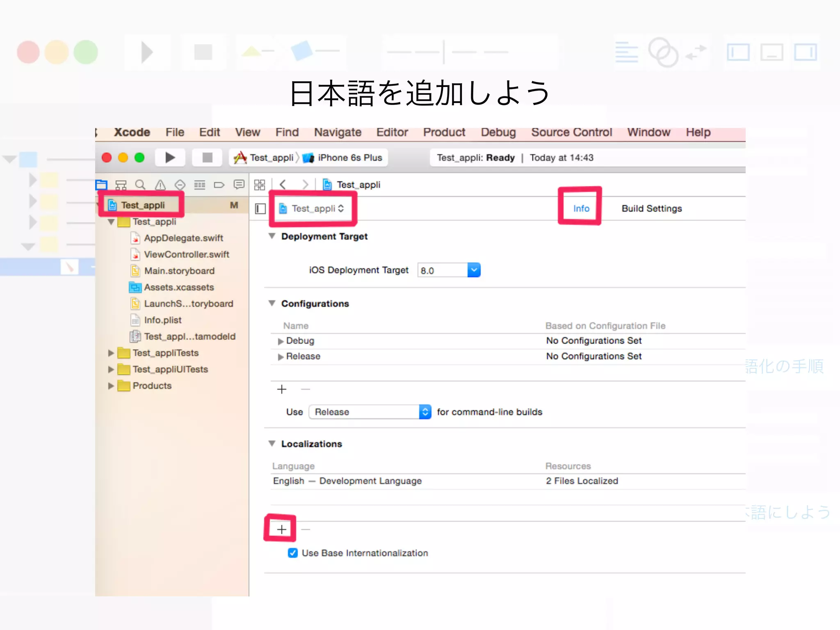Open the Debug menu
The height and width of the screenshot is (630, 840).
click(x=498, y=132)
